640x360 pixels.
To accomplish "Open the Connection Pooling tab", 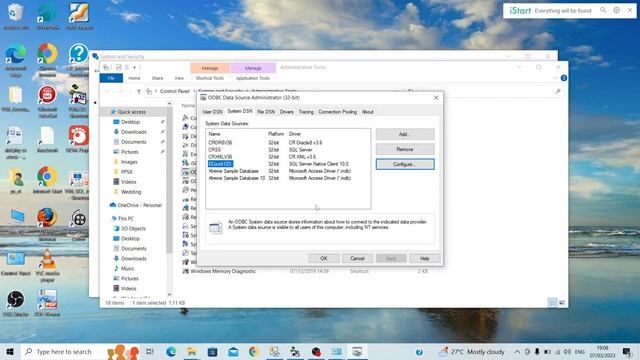I will pos(338,112).
